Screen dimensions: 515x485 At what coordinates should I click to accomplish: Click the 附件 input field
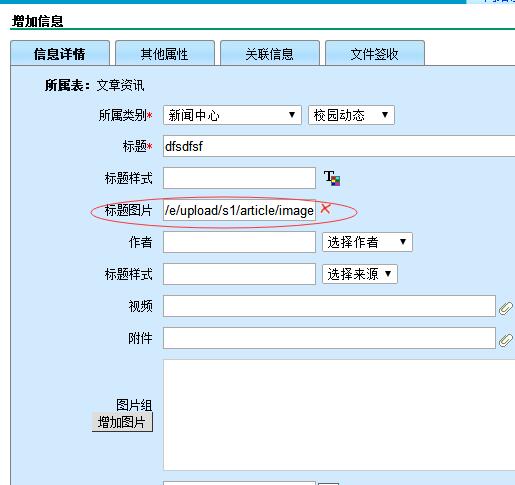click(329, 338)
